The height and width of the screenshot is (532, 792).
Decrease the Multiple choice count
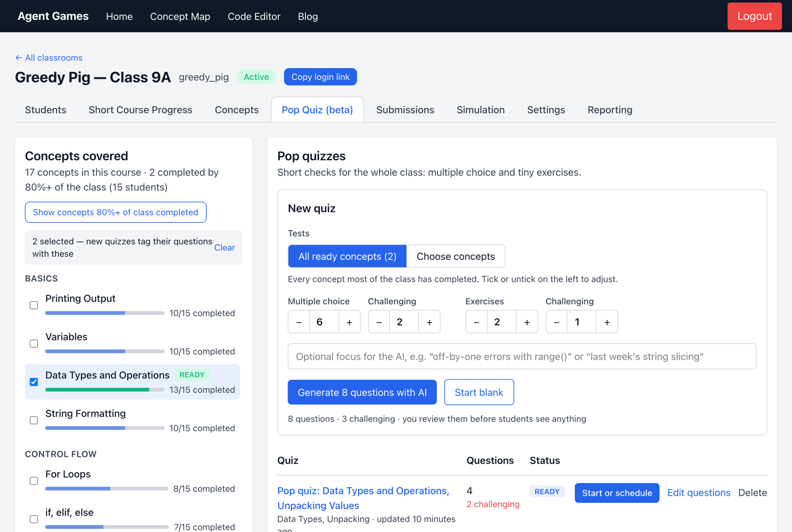(299, 322)
